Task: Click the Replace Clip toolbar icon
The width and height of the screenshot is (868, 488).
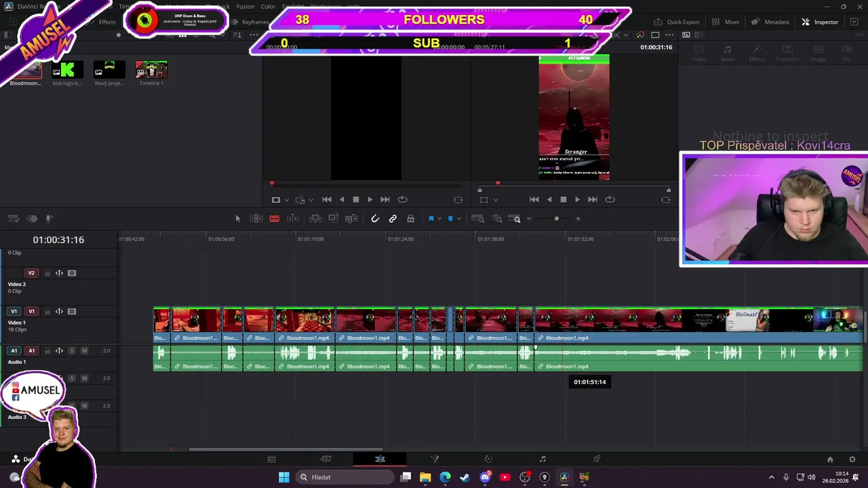Action: 351,218
